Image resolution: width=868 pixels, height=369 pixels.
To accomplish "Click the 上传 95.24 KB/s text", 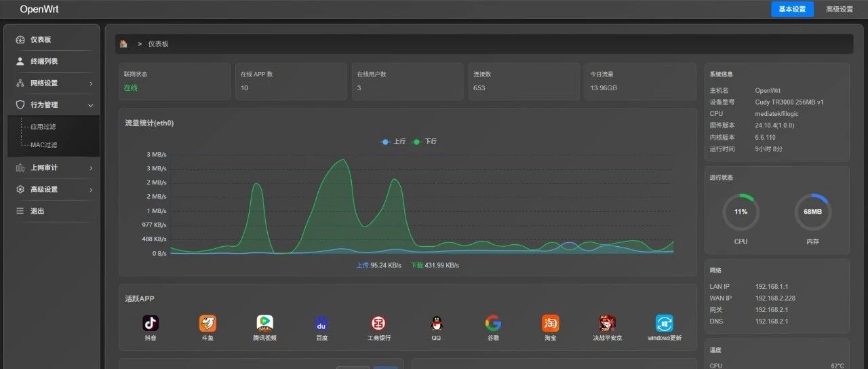I will 378,265.
